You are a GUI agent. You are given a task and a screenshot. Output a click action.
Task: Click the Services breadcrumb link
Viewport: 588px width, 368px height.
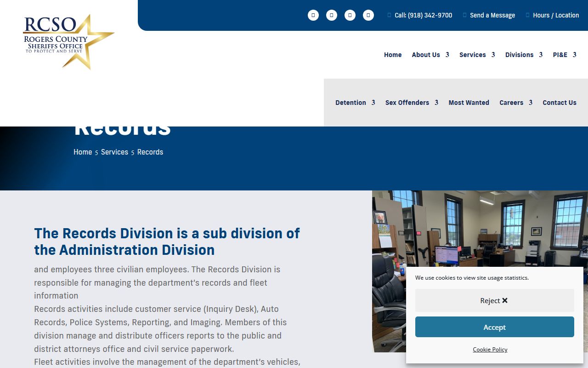tap(114, 152)
